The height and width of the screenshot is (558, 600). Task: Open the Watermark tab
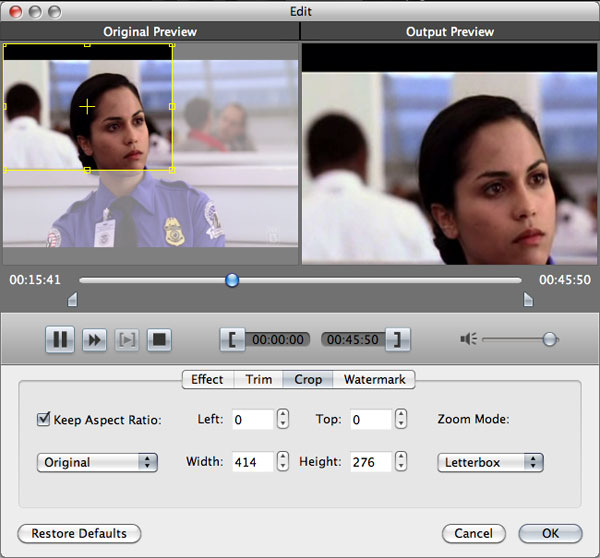coord(374,379)
